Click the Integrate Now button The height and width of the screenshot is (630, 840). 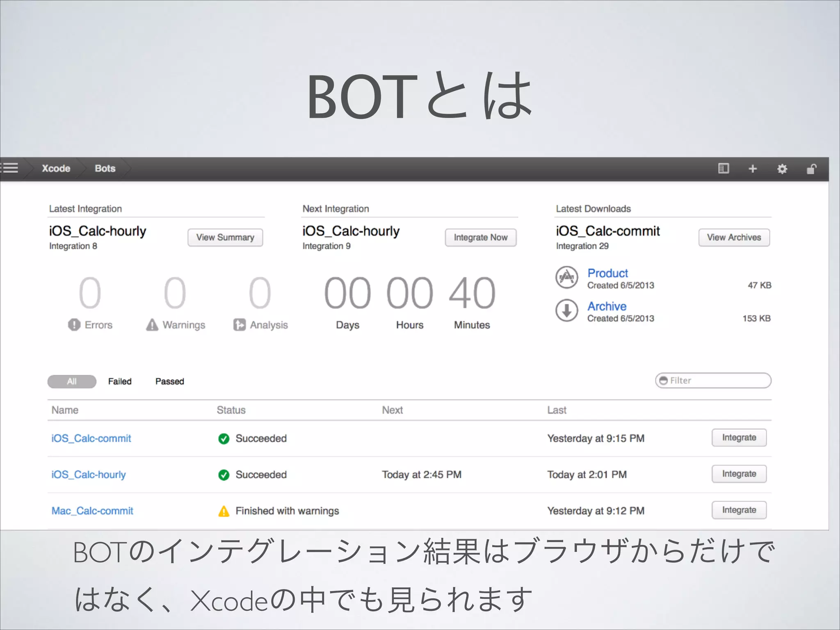click(481, 237)
